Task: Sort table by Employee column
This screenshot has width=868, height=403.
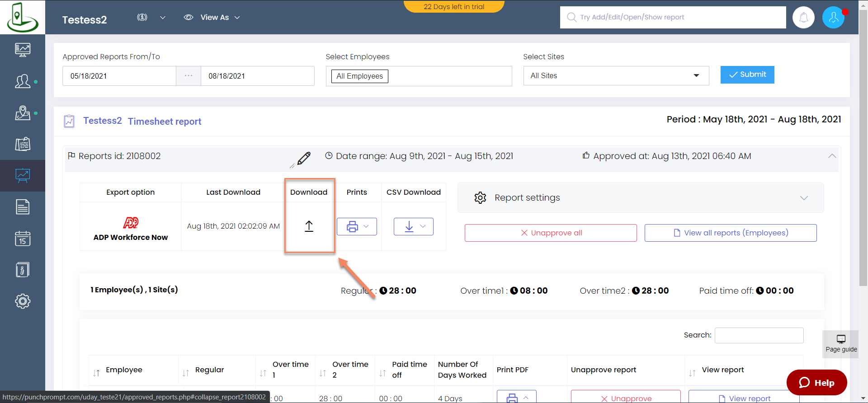Action: click(x=124, y=370)
